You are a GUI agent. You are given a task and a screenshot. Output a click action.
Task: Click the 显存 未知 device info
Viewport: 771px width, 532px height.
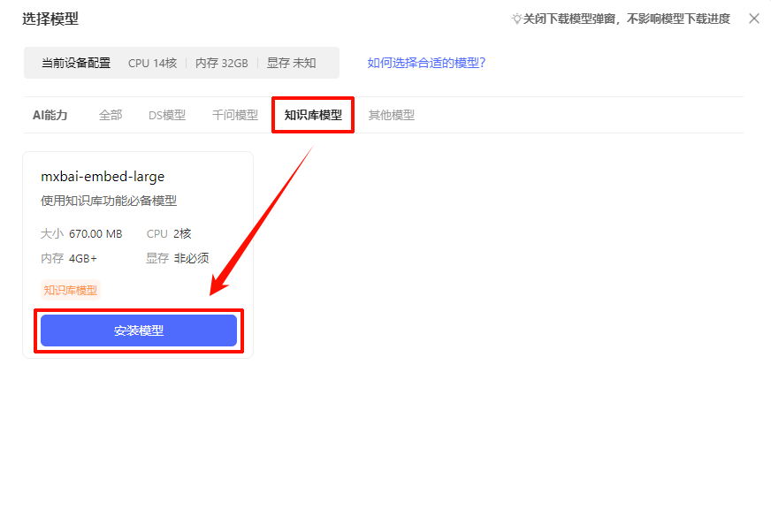pyautogui.click(x=291, y=63)
